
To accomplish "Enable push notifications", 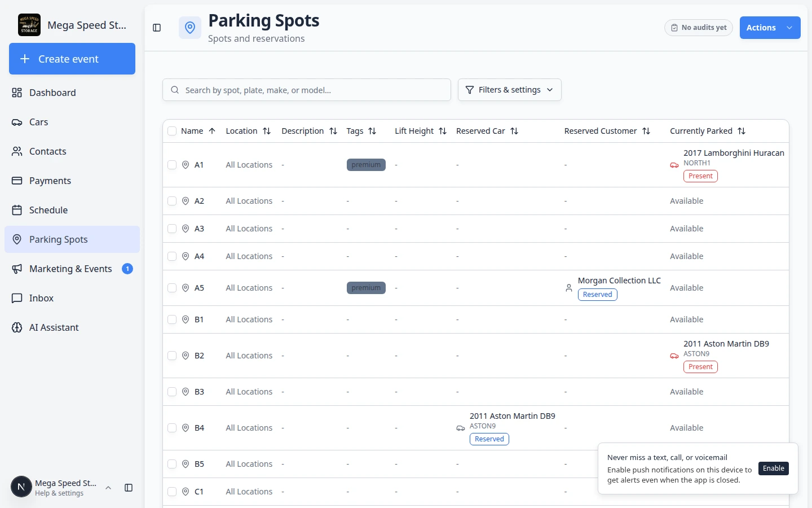I will pos(773,468).
